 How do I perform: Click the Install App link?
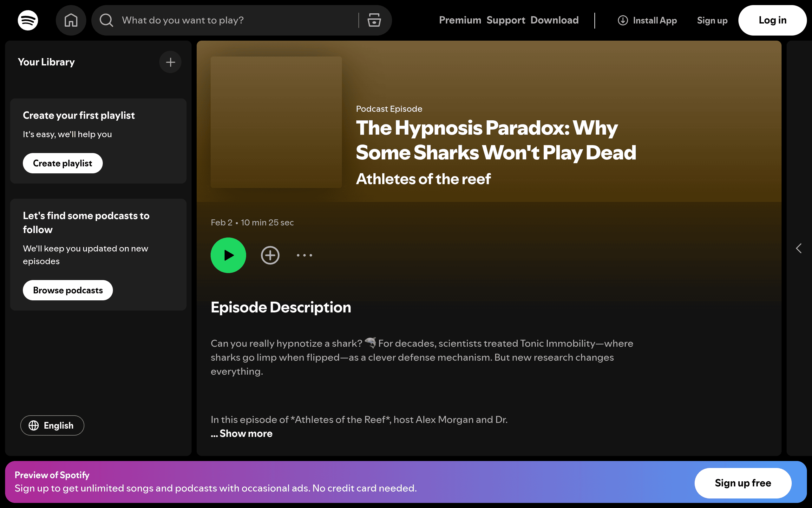tap(647, 21)
